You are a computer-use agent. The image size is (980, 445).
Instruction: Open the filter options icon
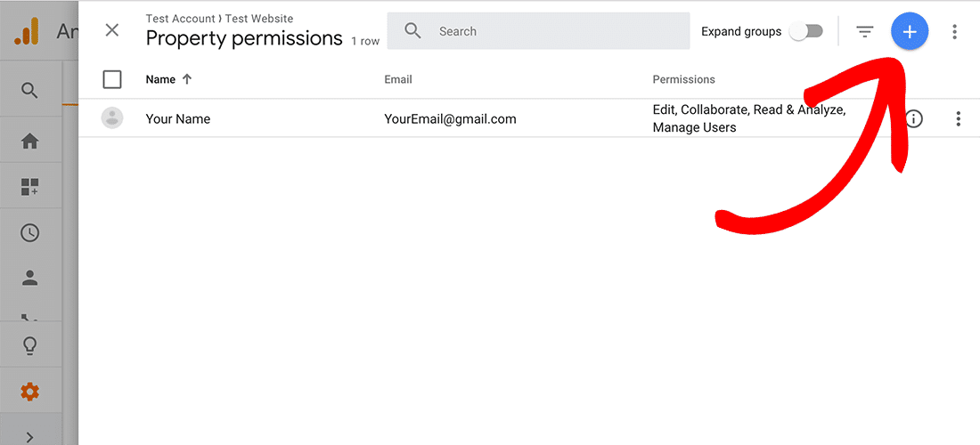pyautogui.click(x=864, y=32)
